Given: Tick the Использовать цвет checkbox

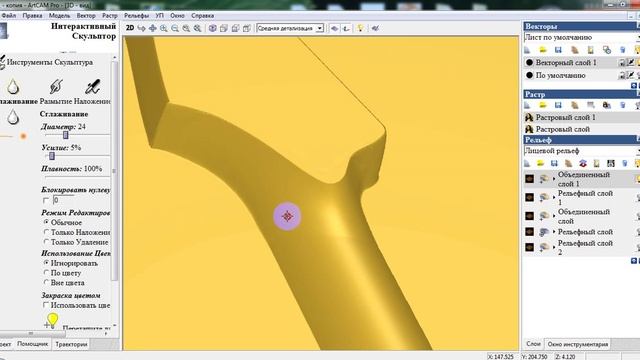Looking at the screenshot, I should pos(46,305).
